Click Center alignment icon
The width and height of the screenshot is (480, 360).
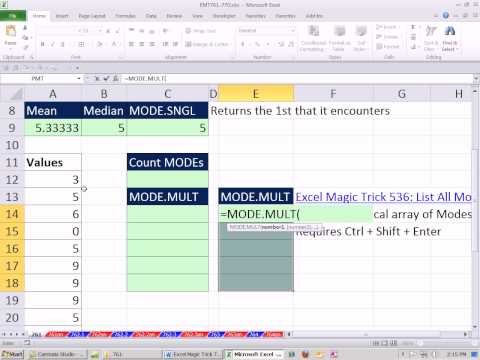[x=142, y=44]
